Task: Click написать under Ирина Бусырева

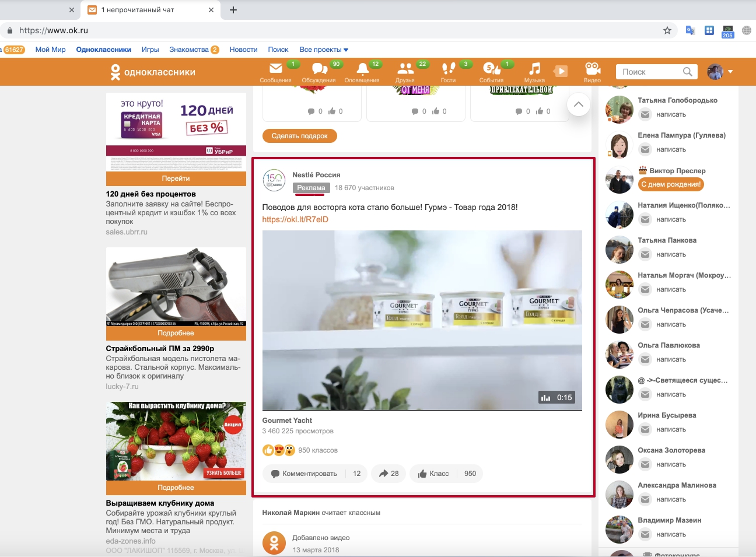Action: (x=671, y=429)
